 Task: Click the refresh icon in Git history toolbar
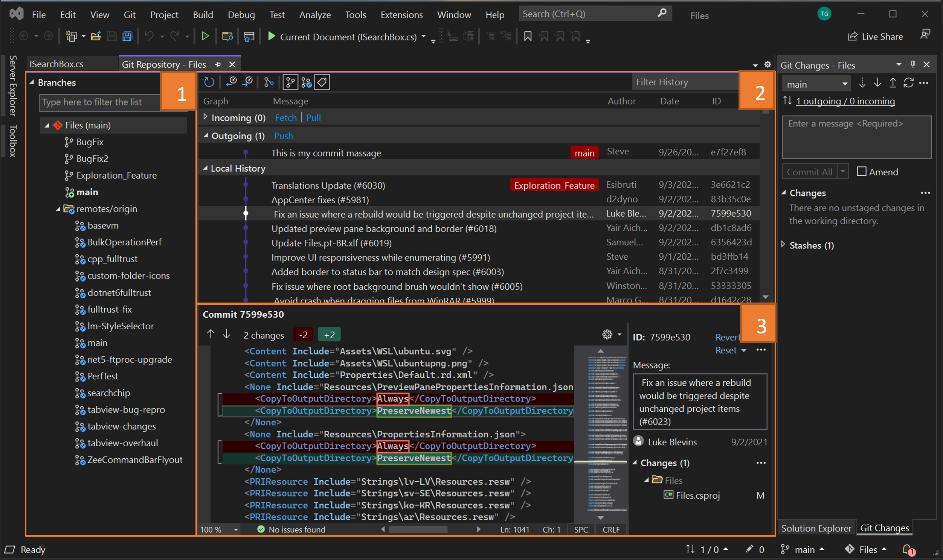point(209,82)
